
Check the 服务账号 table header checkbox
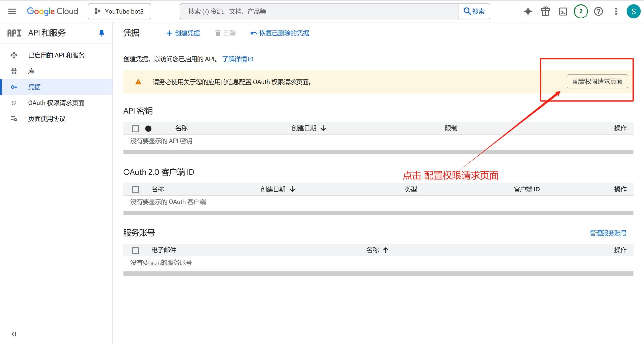coord(136,250)
